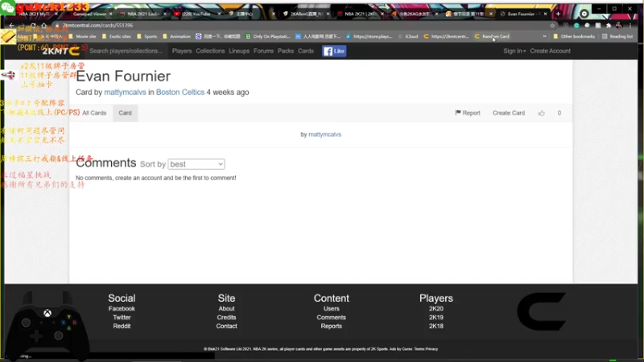644x362 pixels.
Task: Open the Other bookmarks folder
Action: [x=574, y=36]
